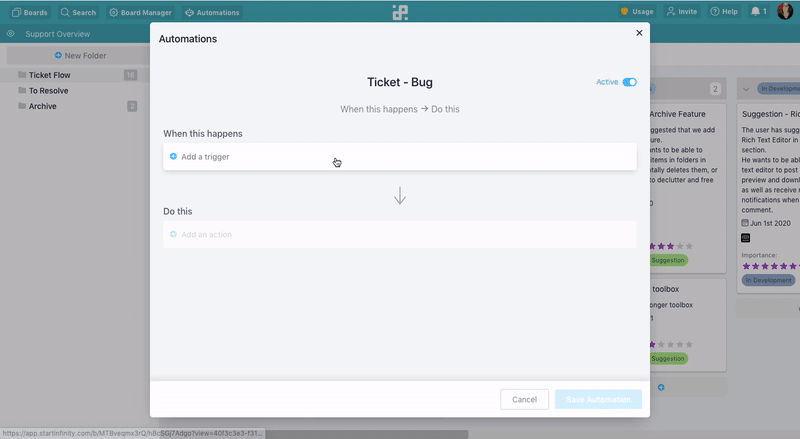Collapse the In Development column chevron
The height and width of the screenshot is (439, 800).
(746, 89)
